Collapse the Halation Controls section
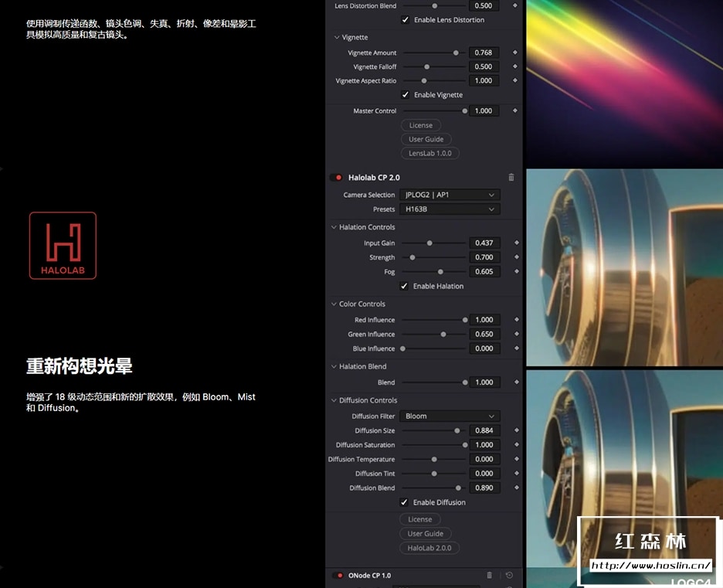Screen dimensions: 723x588 point(334,227)
